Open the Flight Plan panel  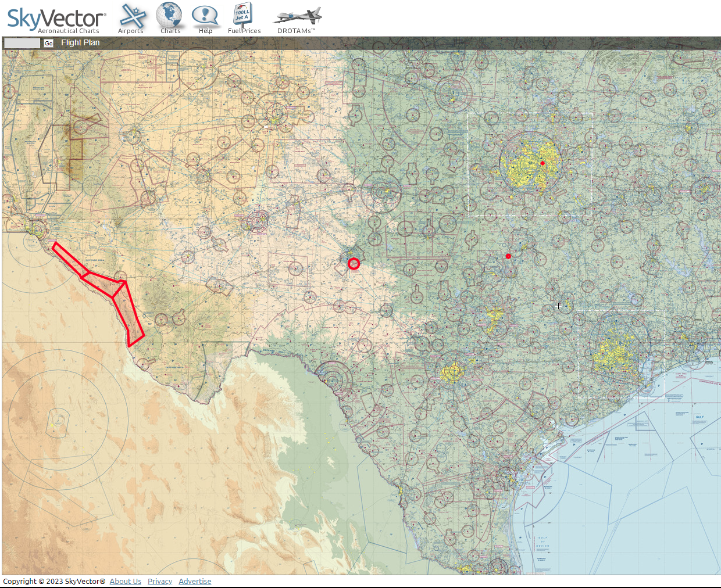[x=80, y=42]
